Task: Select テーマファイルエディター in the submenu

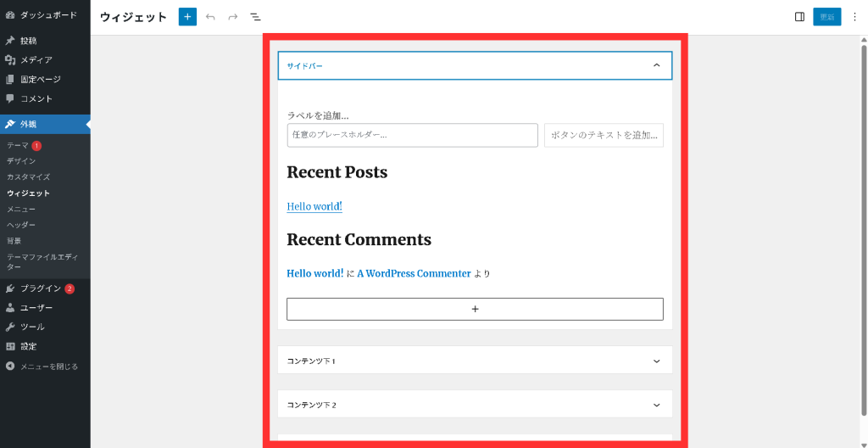Action: coord(42,261)
